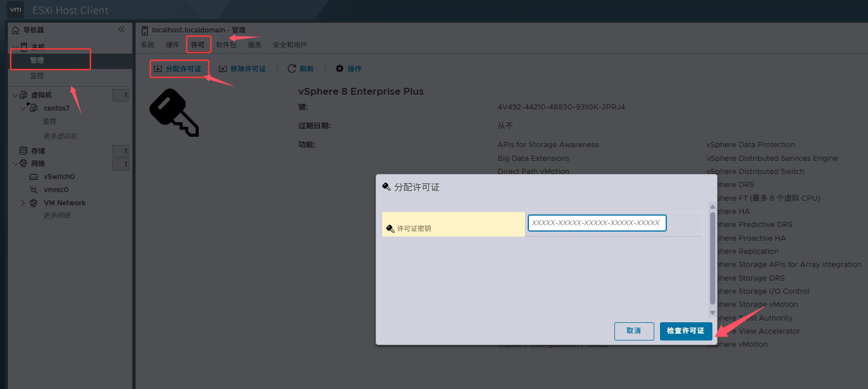The height and width of the screenshot is (389, 868).
Task: Click the large black license key image
Action: 174,112
